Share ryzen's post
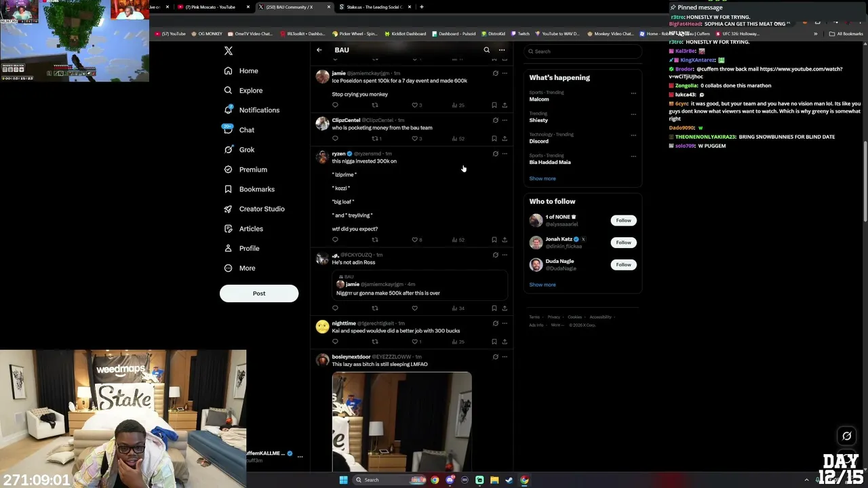Viewport: 868px width, 488px height. click(x=505, y=239)
